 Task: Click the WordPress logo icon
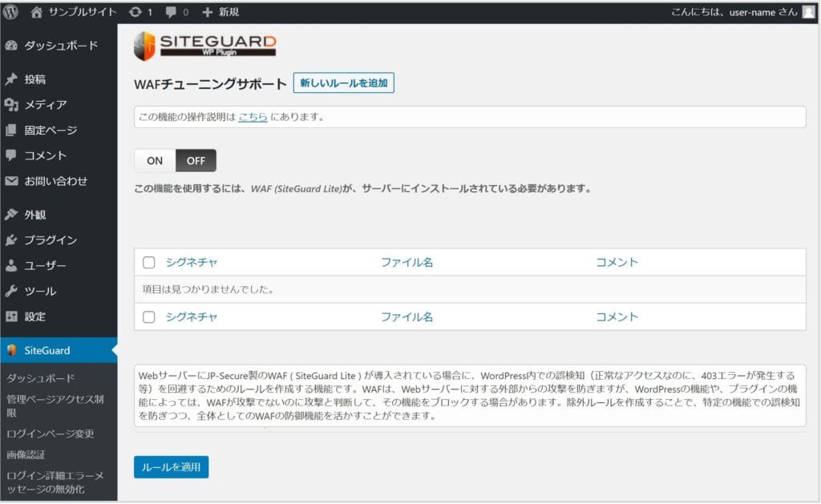click(11, 12)
